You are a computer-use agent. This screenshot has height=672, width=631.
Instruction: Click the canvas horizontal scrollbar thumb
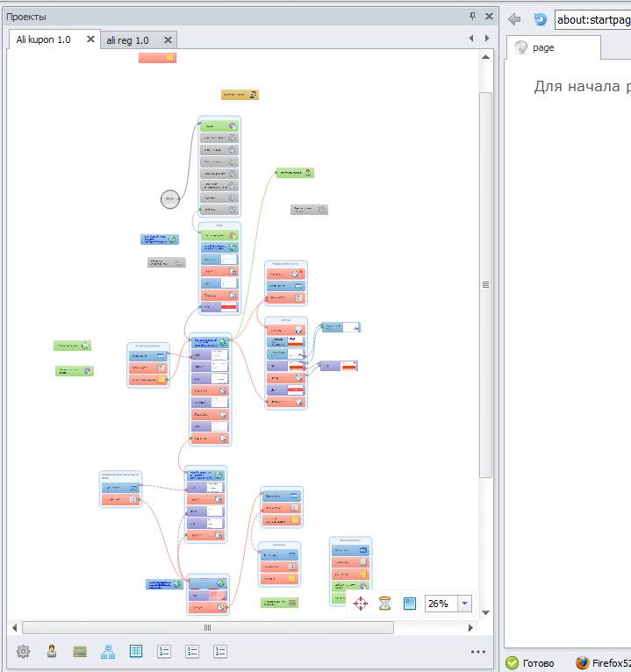[208, 628]
